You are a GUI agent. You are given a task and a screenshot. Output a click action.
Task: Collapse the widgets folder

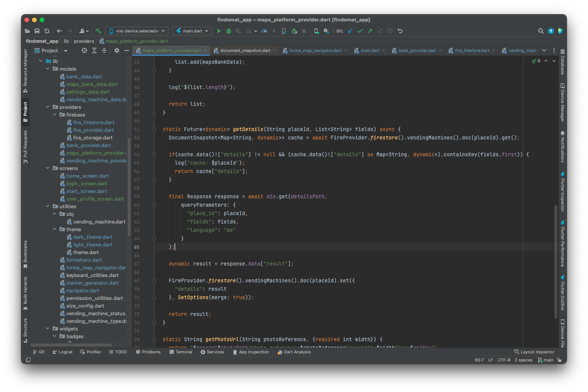coord(48,329)
